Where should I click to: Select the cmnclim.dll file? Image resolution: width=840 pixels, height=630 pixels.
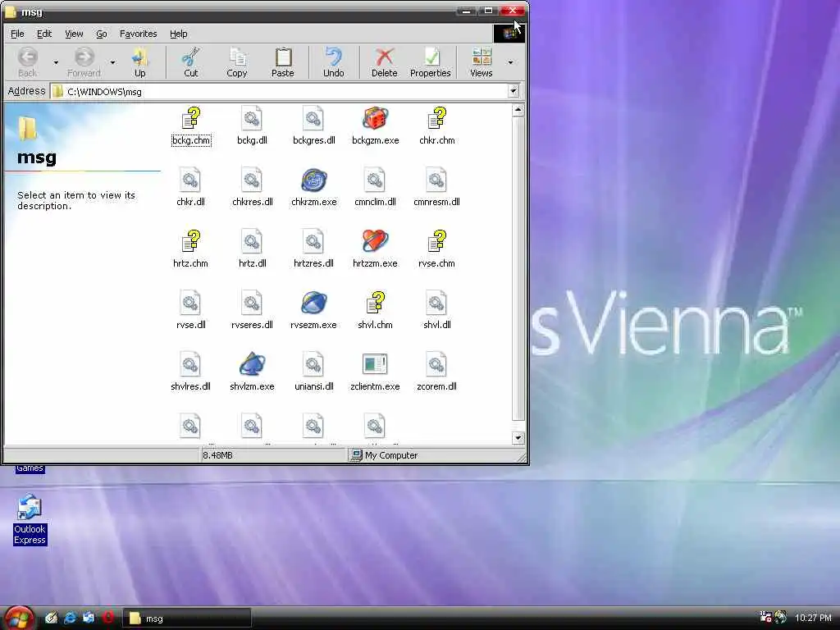click(375, 188)
